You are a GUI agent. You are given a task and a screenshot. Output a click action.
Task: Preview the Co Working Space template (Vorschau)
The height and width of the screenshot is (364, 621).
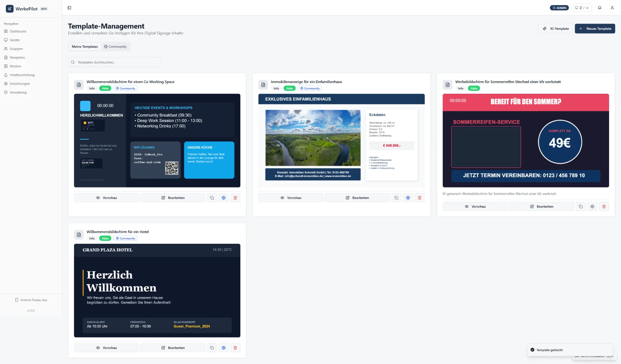coord(106,198)
